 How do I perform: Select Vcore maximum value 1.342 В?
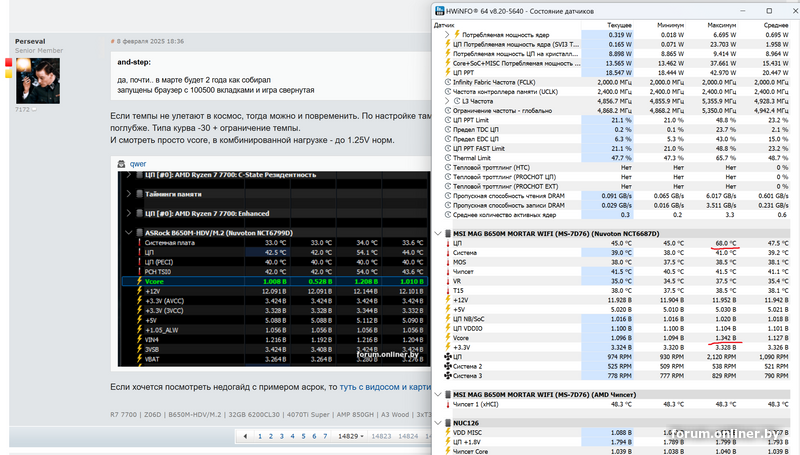coord(726,338)
